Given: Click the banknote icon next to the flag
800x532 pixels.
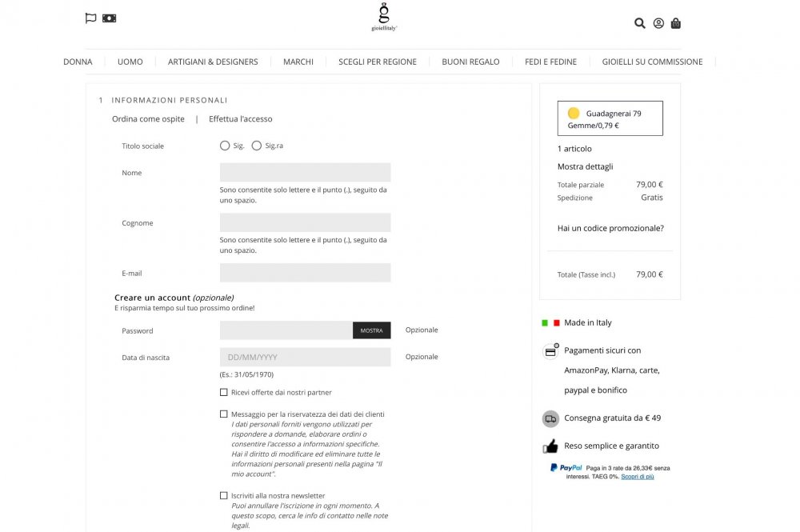Looking at the screenshot, I should (x=110, y=18).
